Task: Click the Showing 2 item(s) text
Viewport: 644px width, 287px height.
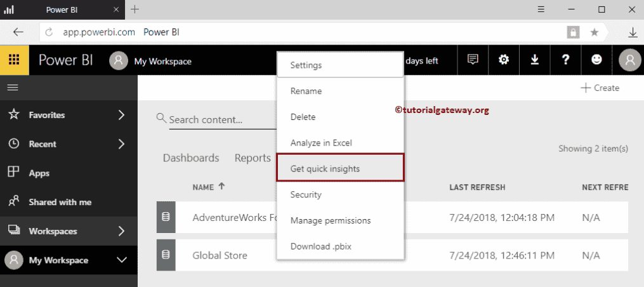Action: [x=593, y=149]
